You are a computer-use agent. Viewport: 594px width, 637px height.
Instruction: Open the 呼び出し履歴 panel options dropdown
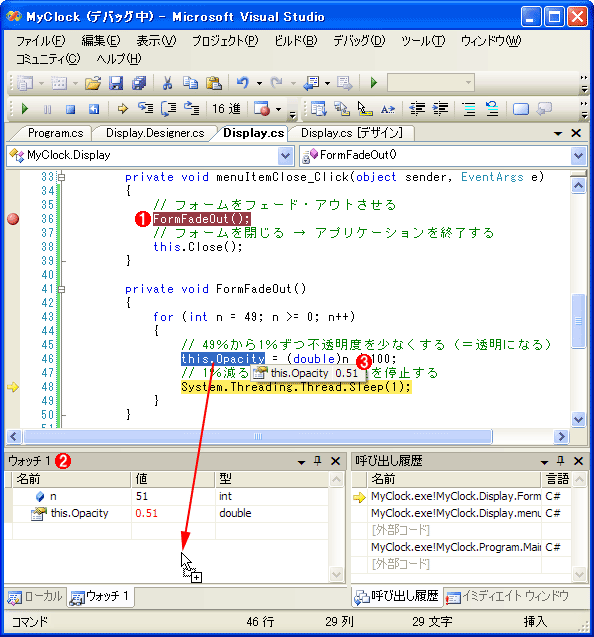click(544, 462)
